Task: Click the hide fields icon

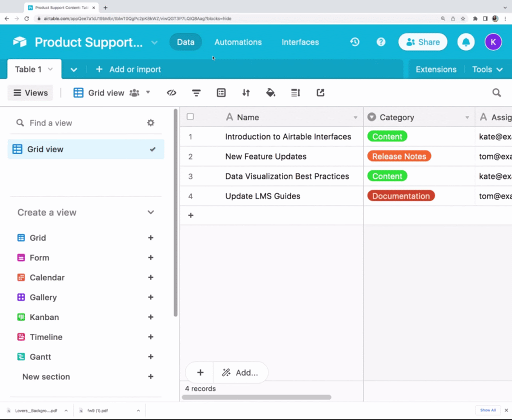Action: [x=171, y=93]
